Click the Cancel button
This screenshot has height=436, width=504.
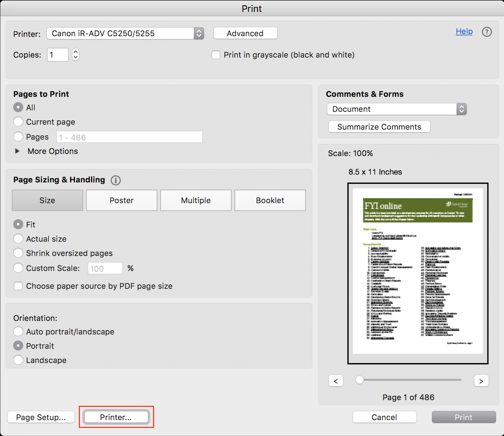pos(384,417)
